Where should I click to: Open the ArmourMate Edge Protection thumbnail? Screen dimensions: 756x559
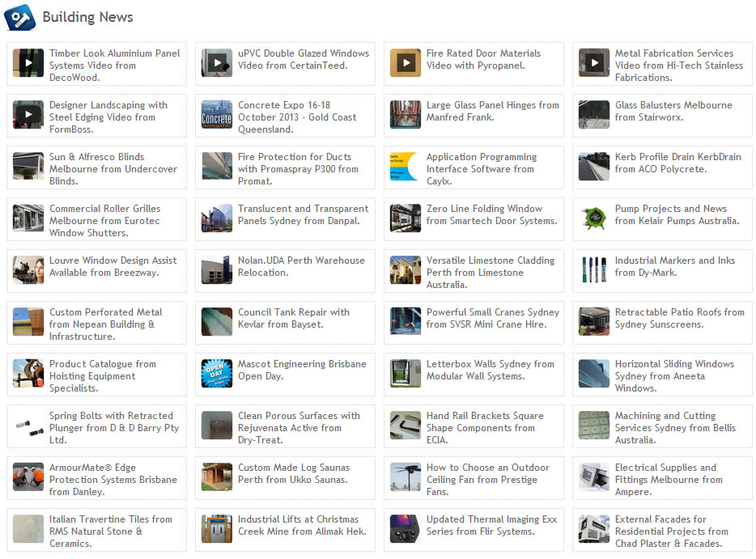pyautogui.click(x=28, y=477)
